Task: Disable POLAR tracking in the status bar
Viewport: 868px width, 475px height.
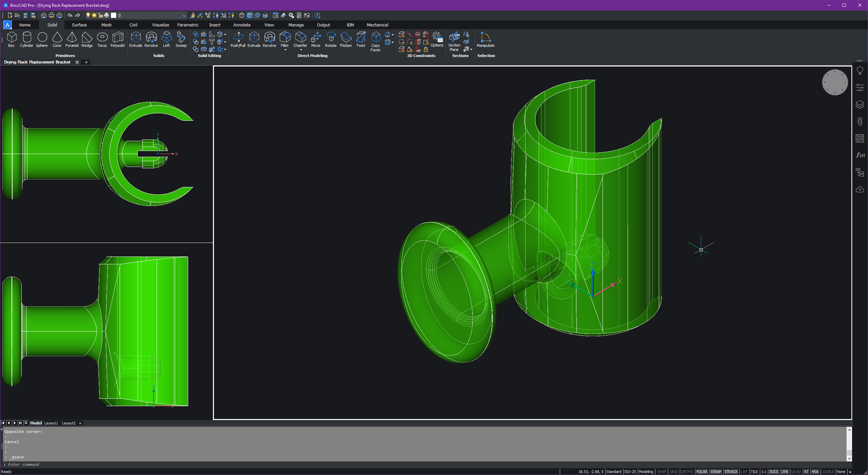Action: click(702, 472)
